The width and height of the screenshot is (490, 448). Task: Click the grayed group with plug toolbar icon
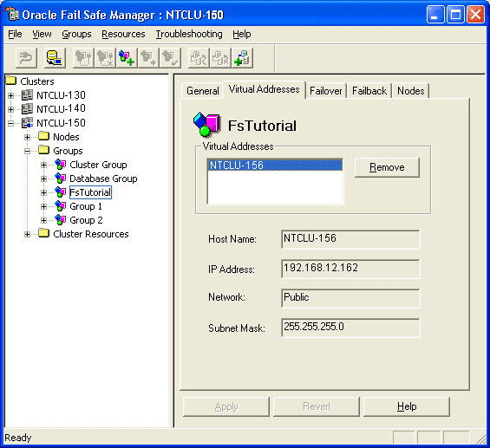point(83,58)
